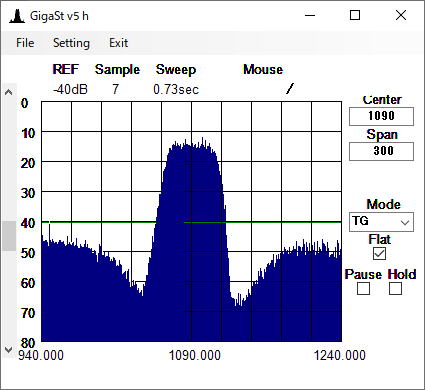Enable the Hold checkbox
Screen dimensions: 425x390
[x=395, y=288]
